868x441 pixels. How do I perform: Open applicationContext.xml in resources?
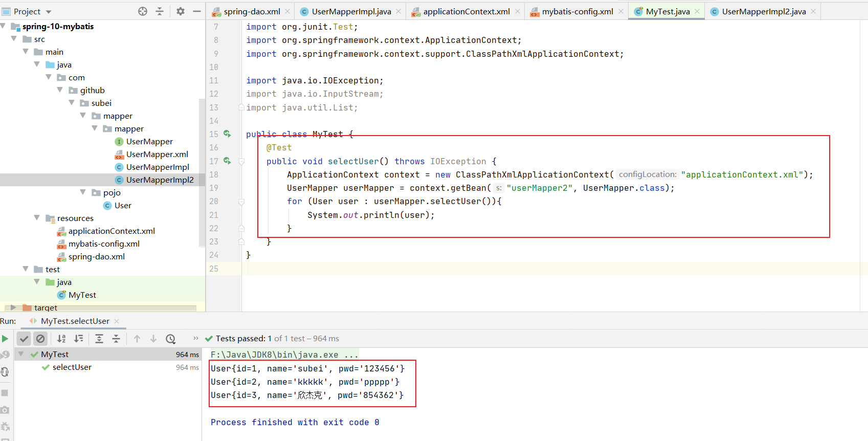pyautogui.click(x=106, y=231)
